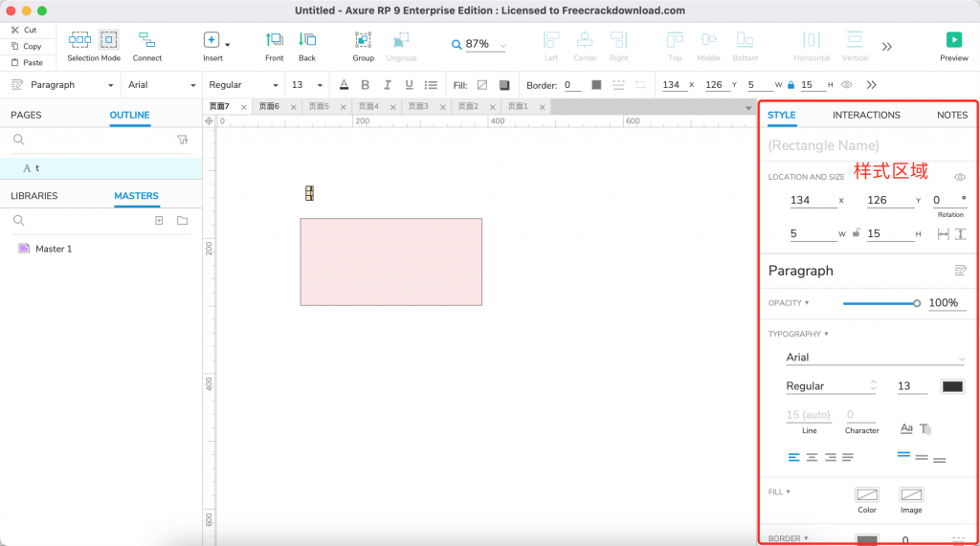Image resolution: width=980 pixels, height=546 pixels.
Task: Toggle the aspect ratio lock in style panel
Action: tap(854, 233)
